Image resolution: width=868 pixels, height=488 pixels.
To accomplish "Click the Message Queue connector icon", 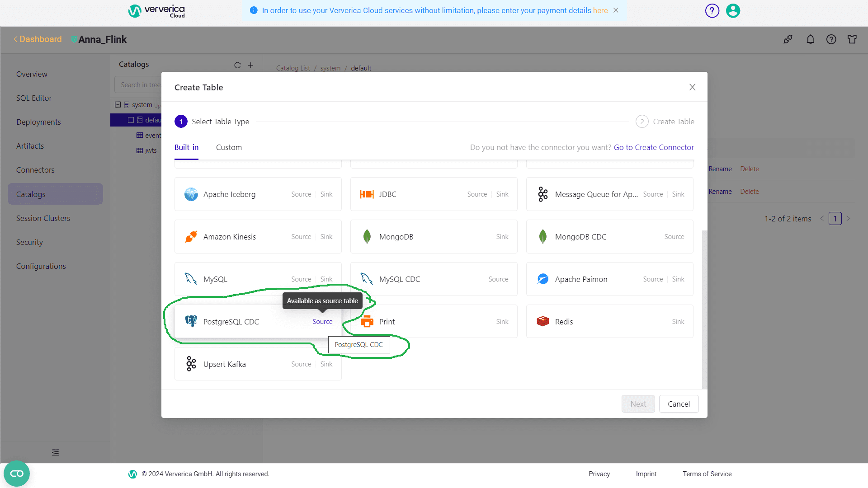I will (543, 194).
